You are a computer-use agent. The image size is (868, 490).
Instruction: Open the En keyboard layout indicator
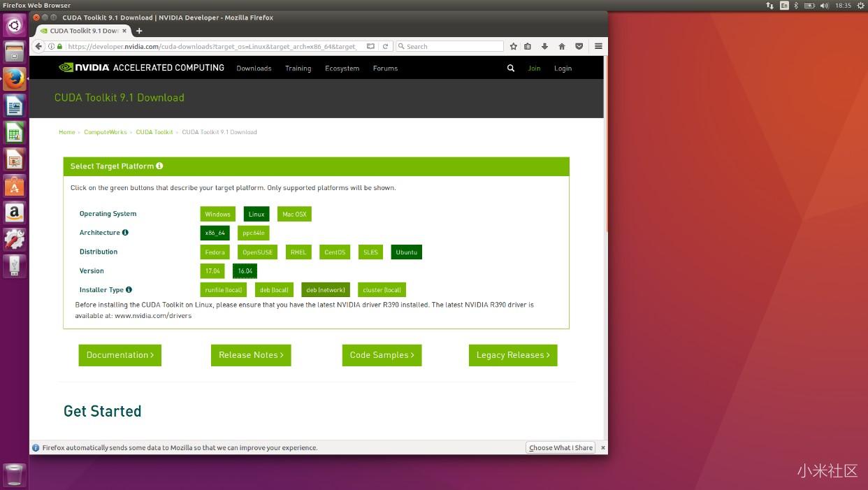click(784, 6)
